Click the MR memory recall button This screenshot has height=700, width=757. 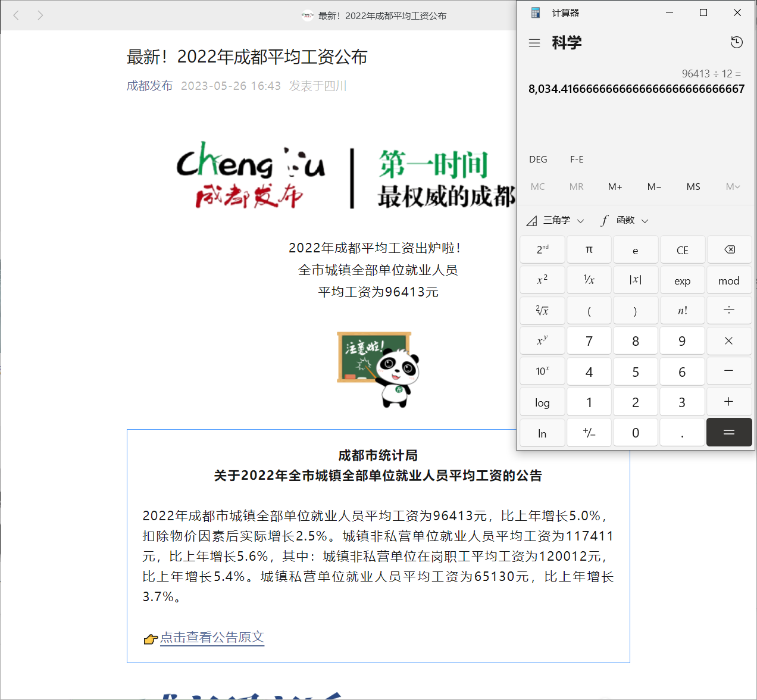[576, 187]
